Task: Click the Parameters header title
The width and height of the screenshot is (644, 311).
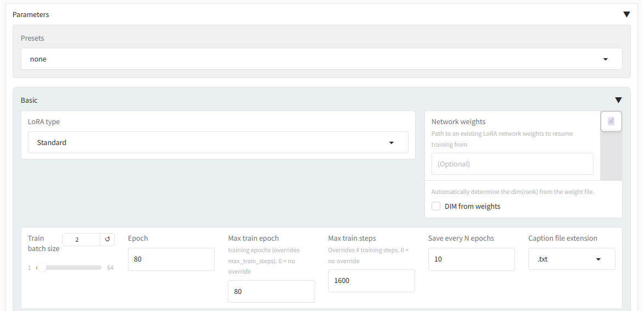Action: point(31,15)
